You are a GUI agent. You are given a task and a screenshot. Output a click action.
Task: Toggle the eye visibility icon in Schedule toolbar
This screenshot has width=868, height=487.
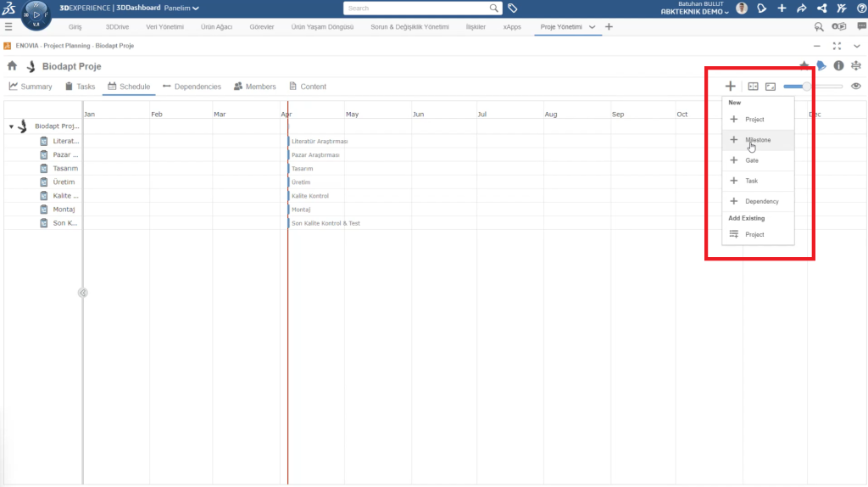click(x=856, y=87)
